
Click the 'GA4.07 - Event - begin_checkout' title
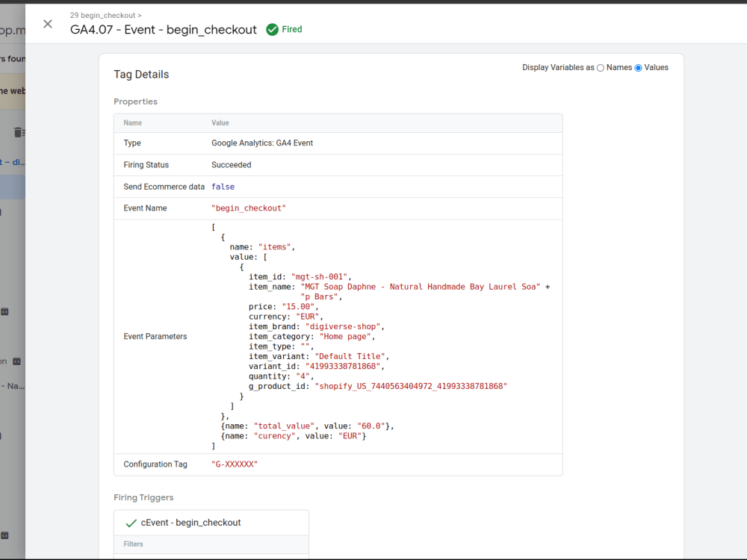point(164,30)
